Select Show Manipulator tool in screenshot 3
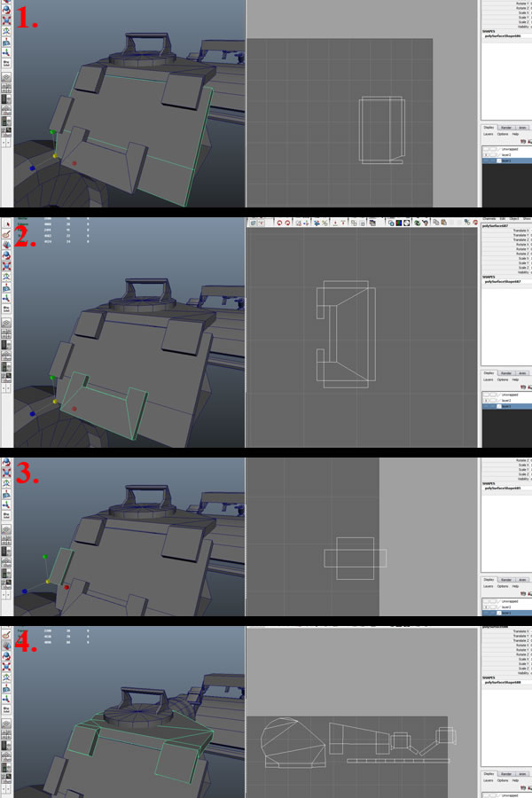Image resolution: width=532 pixels, height=798 pixels. point(8,505)
